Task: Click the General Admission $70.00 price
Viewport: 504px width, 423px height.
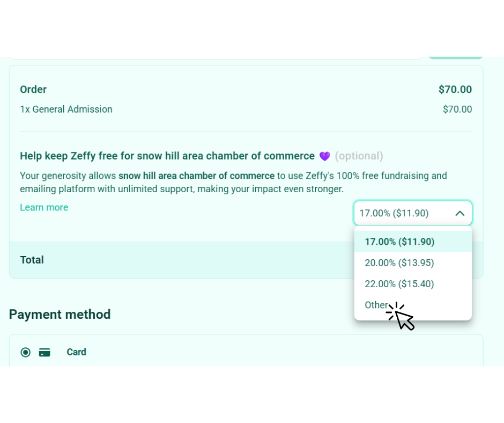Action: click(x=457, y=109)
